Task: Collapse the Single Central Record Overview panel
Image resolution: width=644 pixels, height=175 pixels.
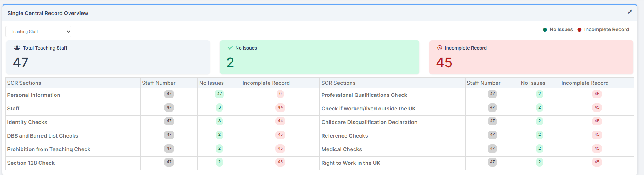Action: coord(629,12)
